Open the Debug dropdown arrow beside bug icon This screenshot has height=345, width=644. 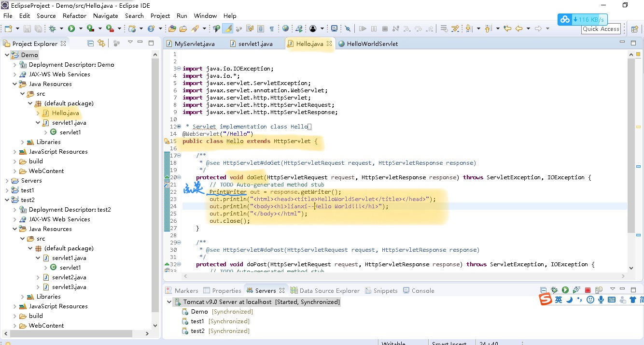coord(61,29)
